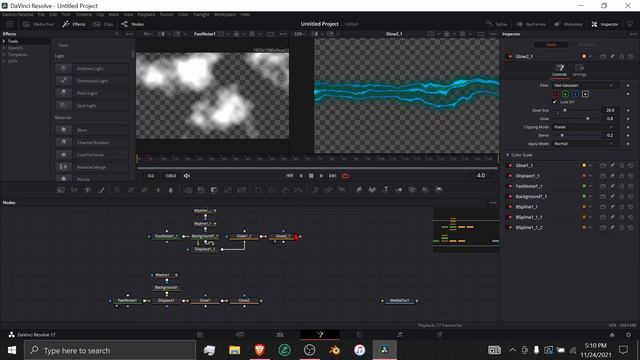Toggle the Nodes panel button
The height and width of the screenshot is (360, 640).
[x=132, y=24]
